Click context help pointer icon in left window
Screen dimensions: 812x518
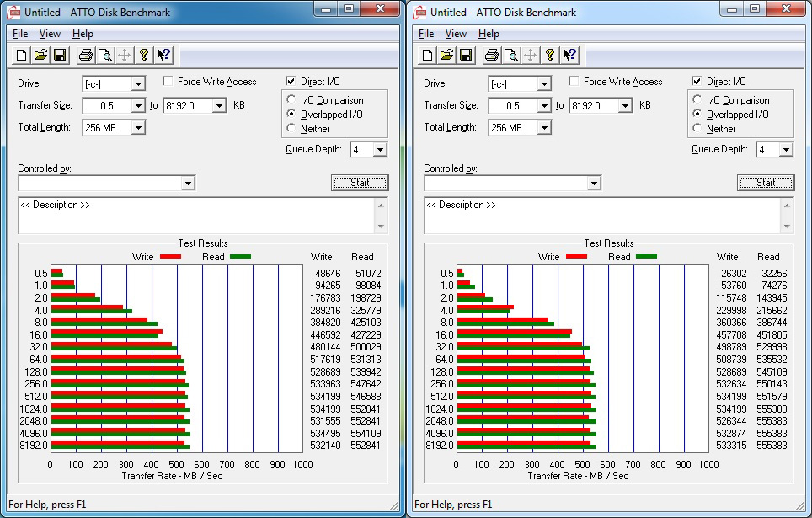pyautogui.click(x=163, y=55)
